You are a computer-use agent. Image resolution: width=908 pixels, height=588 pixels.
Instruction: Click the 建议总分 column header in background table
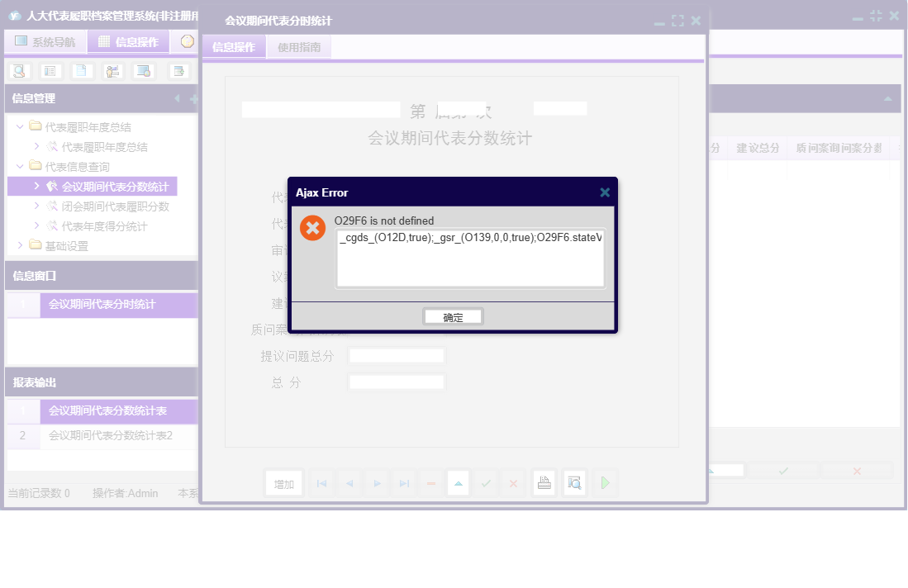[x=758, y=148]
